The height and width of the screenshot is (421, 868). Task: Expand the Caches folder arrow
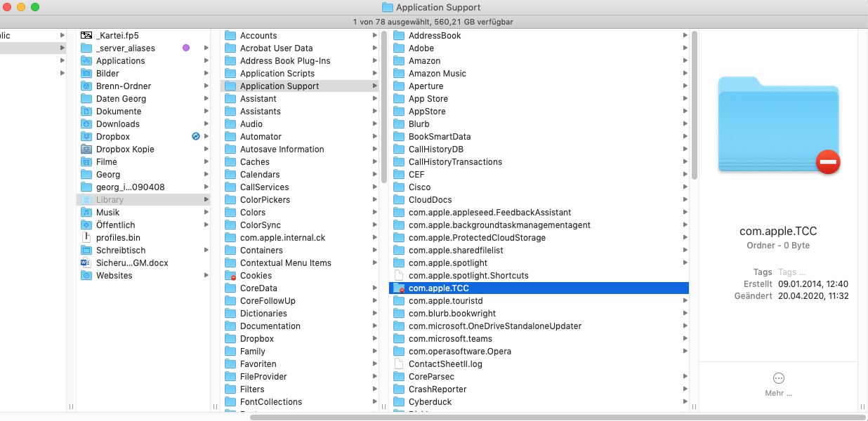pos(375,161)
